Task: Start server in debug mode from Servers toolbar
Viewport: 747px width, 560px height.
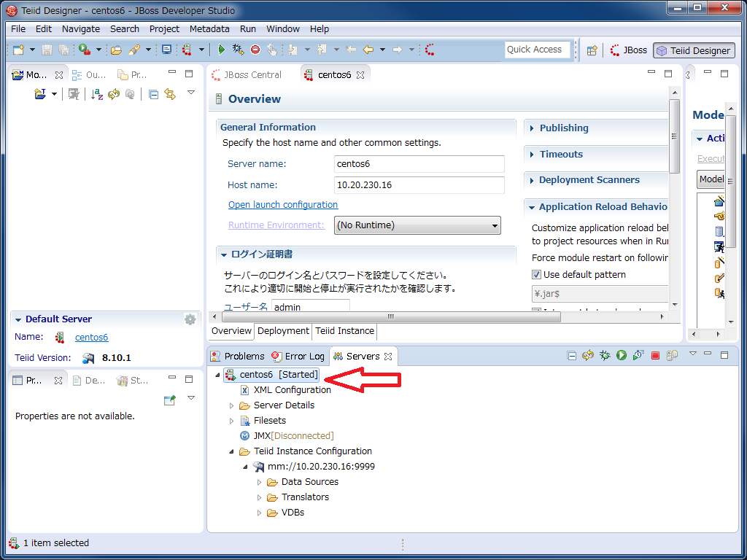Action: 605,355
